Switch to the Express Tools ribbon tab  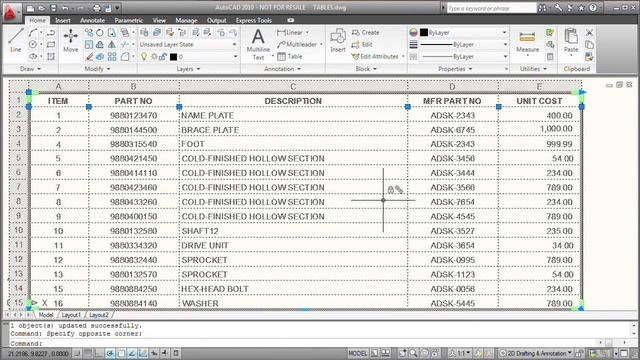point(253,20)
